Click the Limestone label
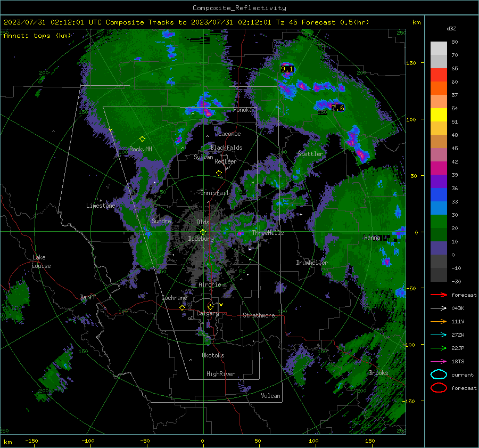 click(x=101, y=206)
